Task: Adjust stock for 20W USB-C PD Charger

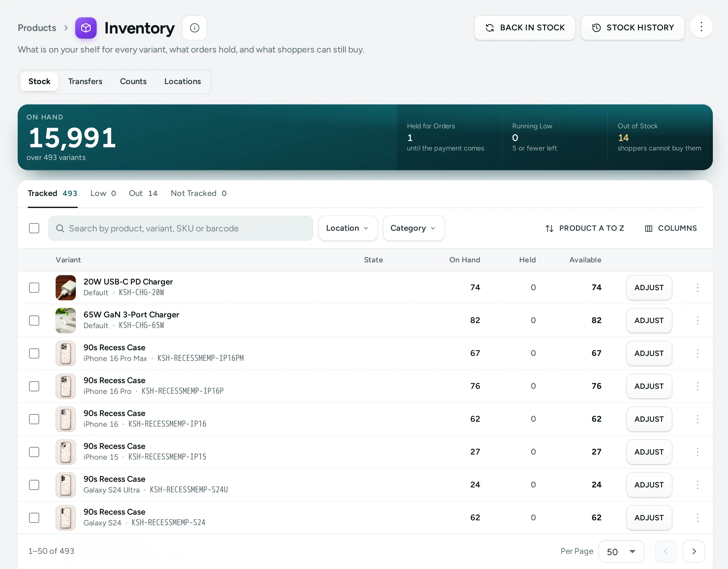Action: (649, 287)
